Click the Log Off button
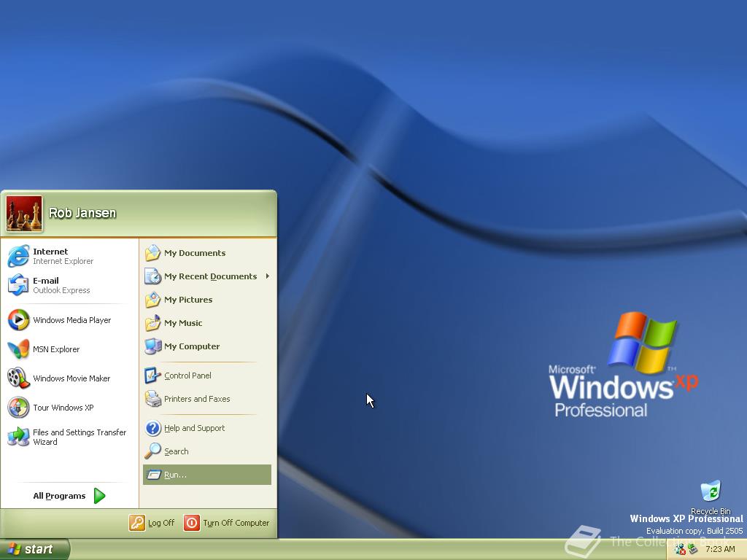 pyautogui.click(x=152, y=523)
